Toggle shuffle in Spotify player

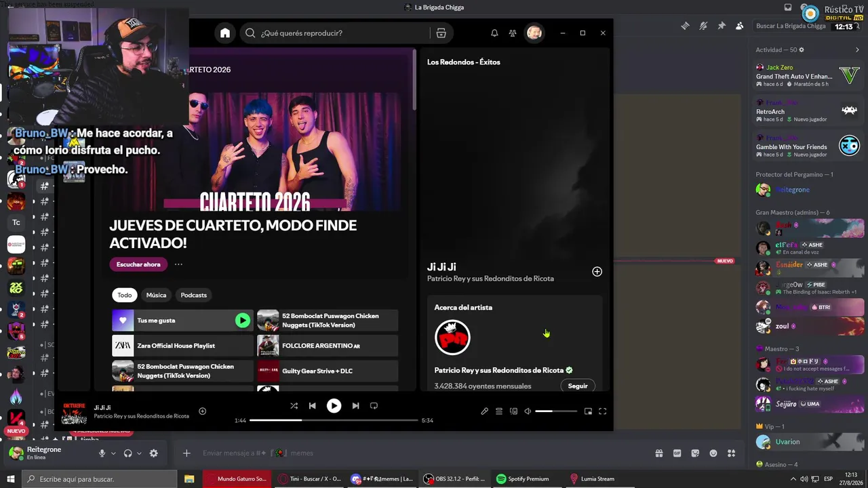click(294, 406)
